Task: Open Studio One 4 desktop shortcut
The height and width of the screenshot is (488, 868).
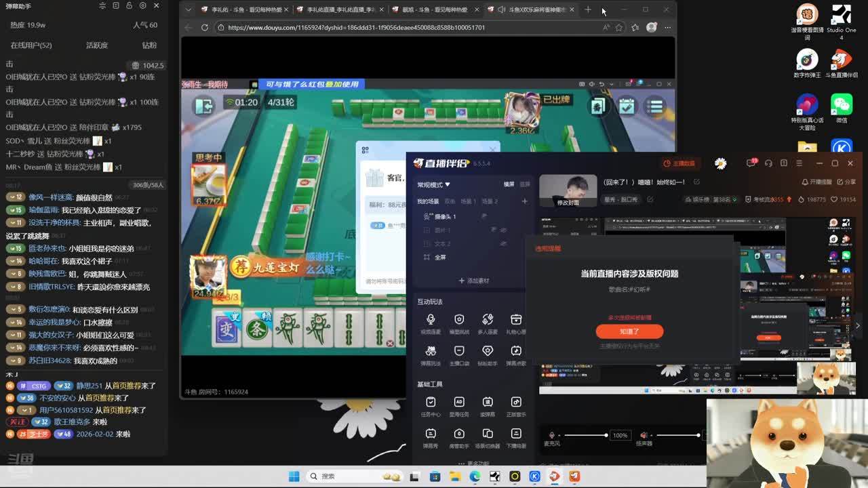Action: click(842, 22)
